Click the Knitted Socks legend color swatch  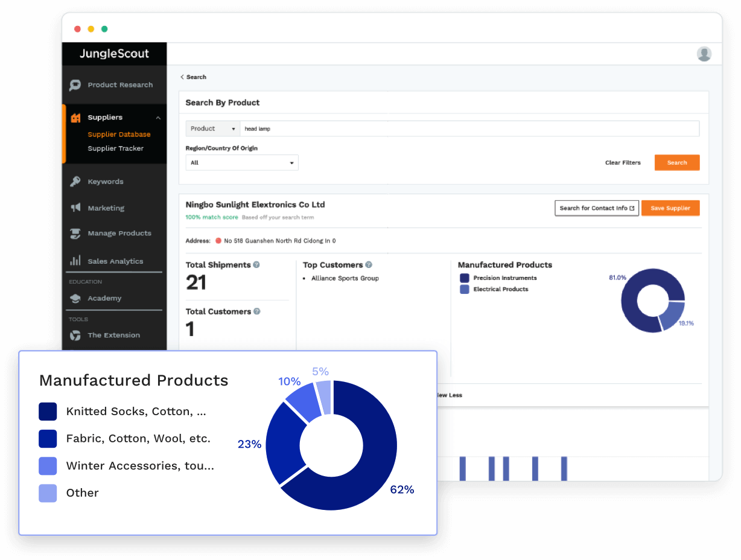coord(48,412)
